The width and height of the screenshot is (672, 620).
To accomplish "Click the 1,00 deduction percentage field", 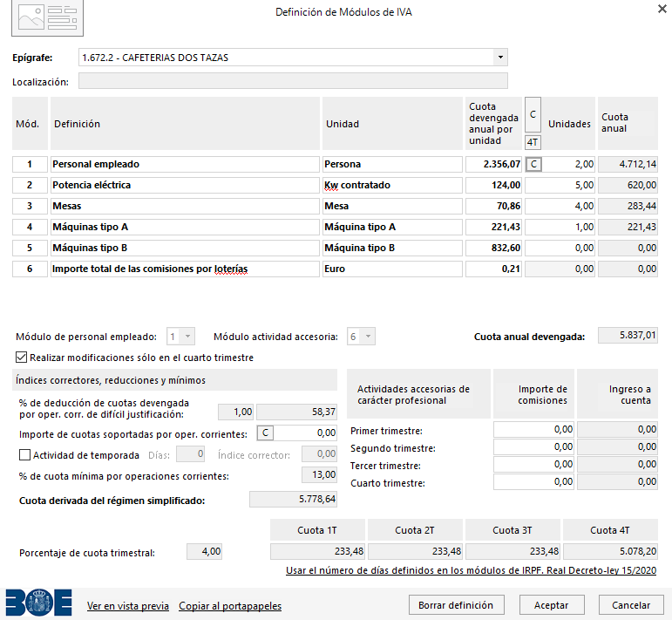I will coord(235,412).
